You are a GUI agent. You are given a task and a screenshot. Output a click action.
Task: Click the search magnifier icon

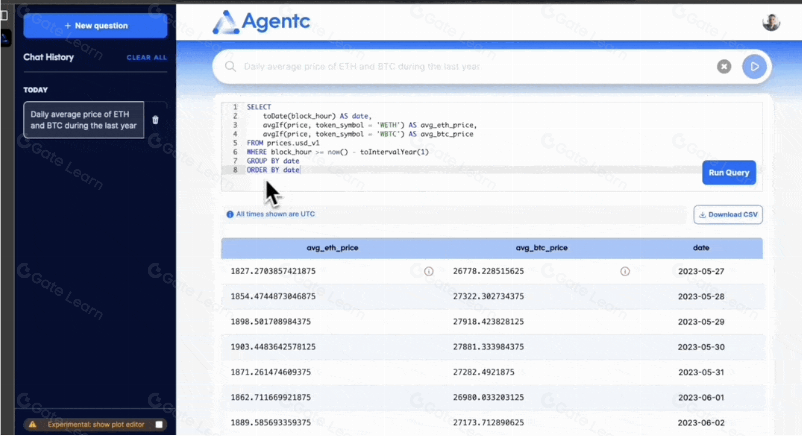point(230,67)
